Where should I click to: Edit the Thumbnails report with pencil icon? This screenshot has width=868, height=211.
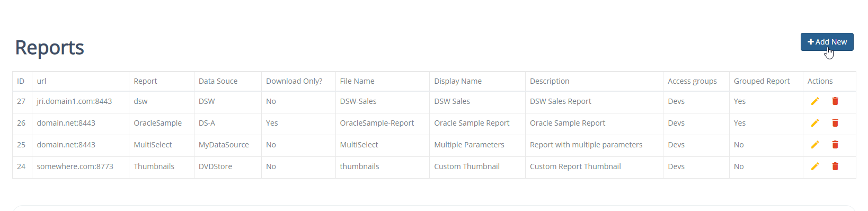(x=815, y=166)
